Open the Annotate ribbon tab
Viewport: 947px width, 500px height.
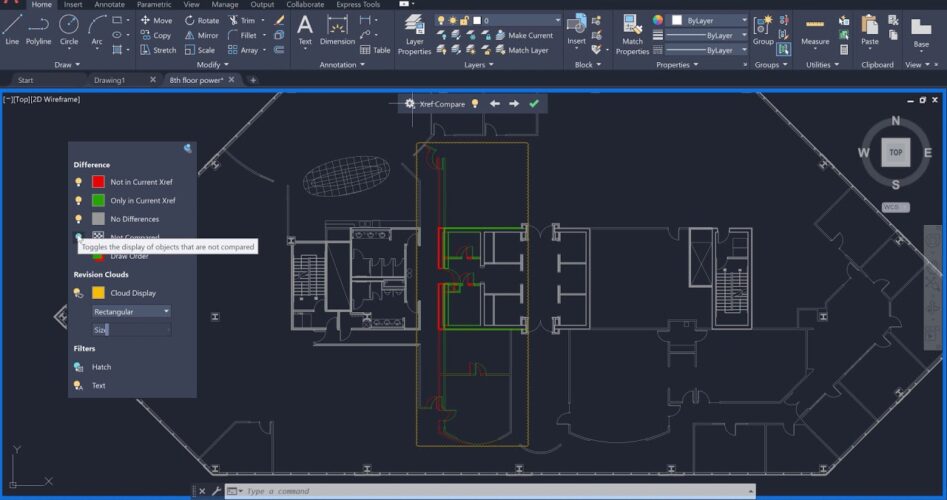click(x=109, y=4)
